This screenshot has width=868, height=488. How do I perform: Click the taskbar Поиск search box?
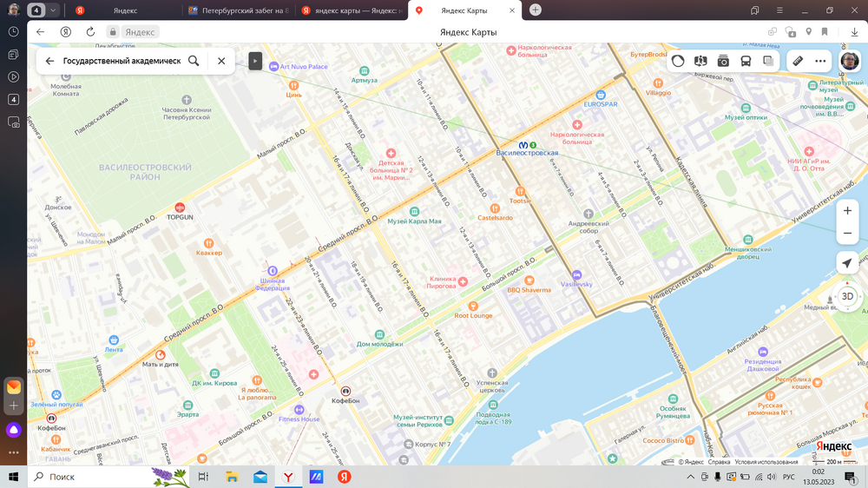pos(108,477)
